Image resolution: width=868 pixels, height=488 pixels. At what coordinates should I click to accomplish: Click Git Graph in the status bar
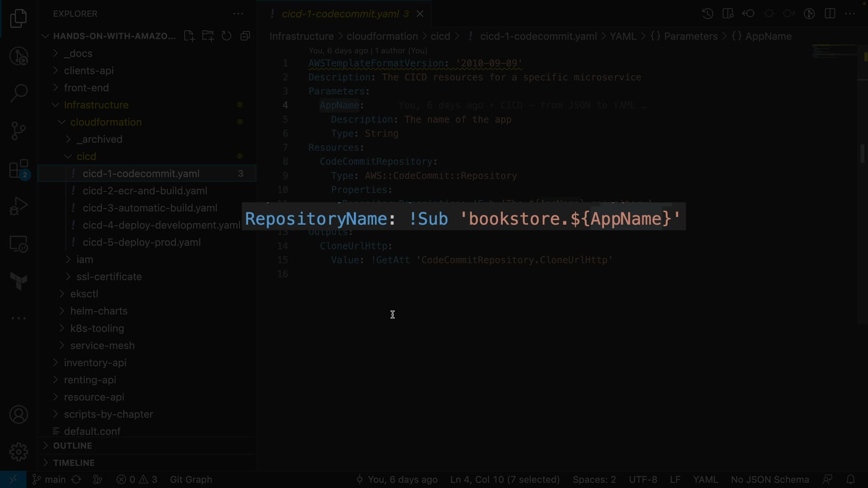tap(191, 479)
